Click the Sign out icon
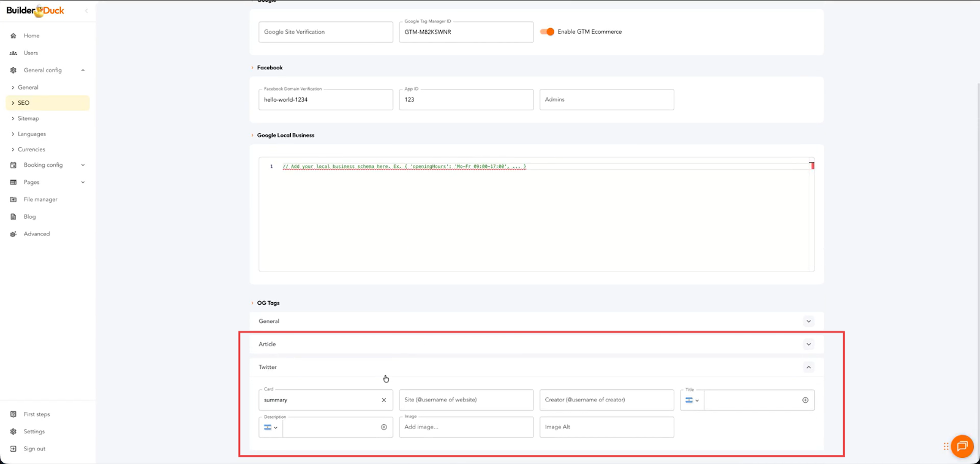The width and height of the screenshot is (980, 464). pos(13,449)
